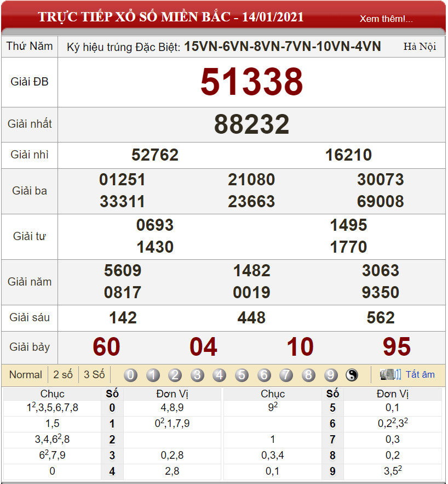Screen dimensions: 448x484
Task: Click digit 5 filter ball
Action: point(242,375)
